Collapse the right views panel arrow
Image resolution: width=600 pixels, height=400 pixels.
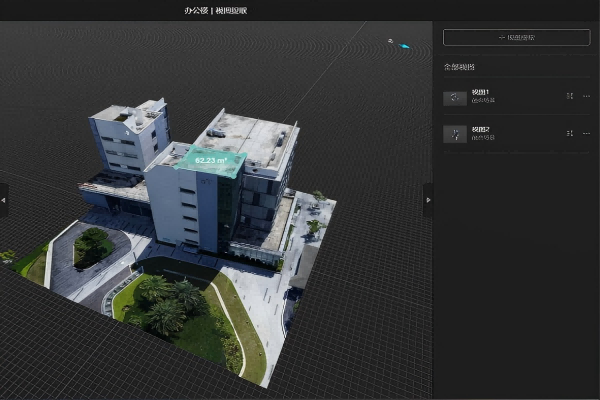tap(428, 200)
